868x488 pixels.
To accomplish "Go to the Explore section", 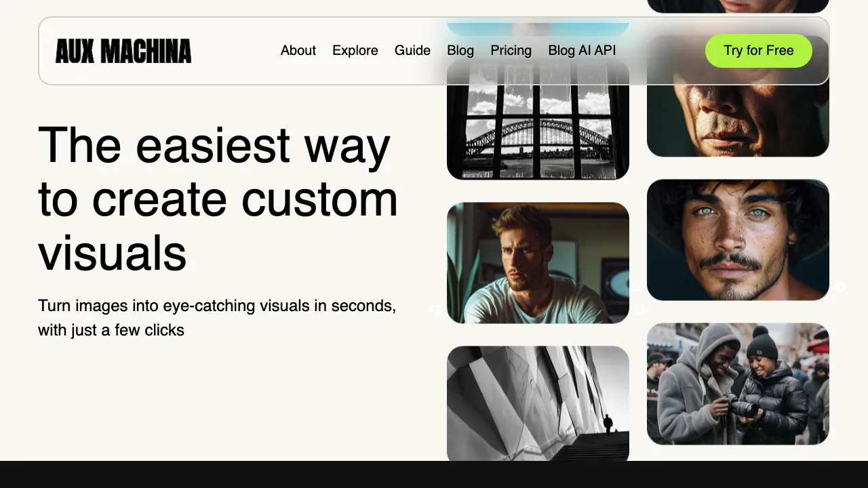I will click(x=355, y=51).
